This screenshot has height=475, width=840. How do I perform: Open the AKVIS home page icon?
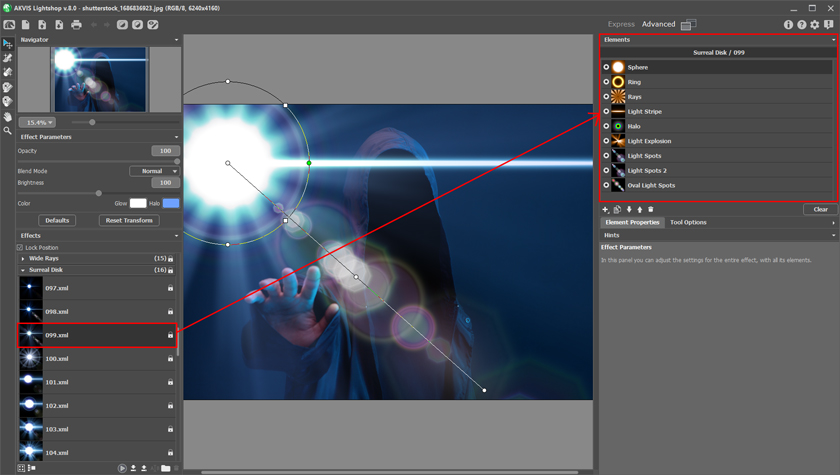(9, 25)
